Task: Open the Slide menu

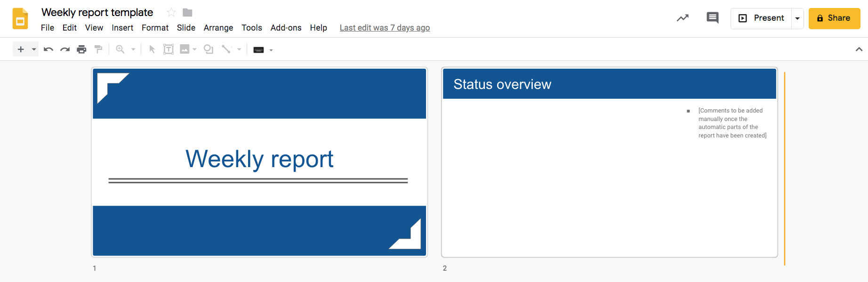Action: (x=186, y=27)
